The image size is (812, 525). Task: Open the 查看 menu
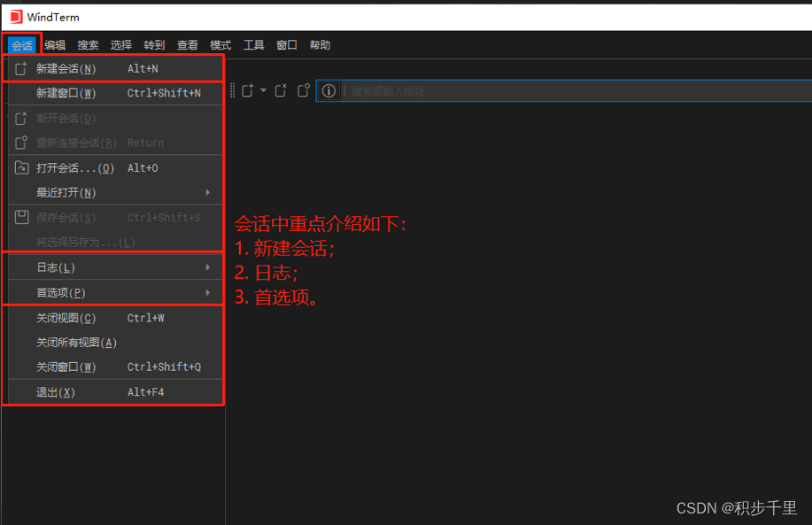pos(188,45)
